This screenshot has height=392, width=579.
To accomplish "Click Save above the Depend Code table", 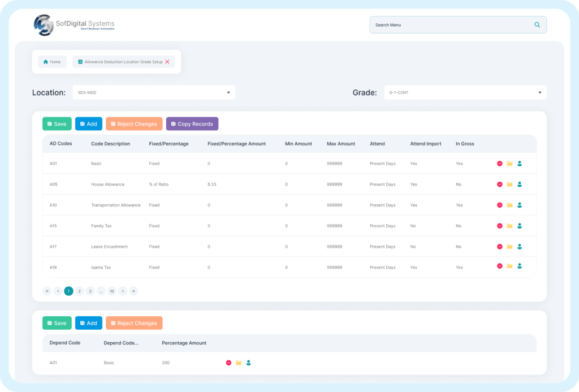I will tap(57, 323).
